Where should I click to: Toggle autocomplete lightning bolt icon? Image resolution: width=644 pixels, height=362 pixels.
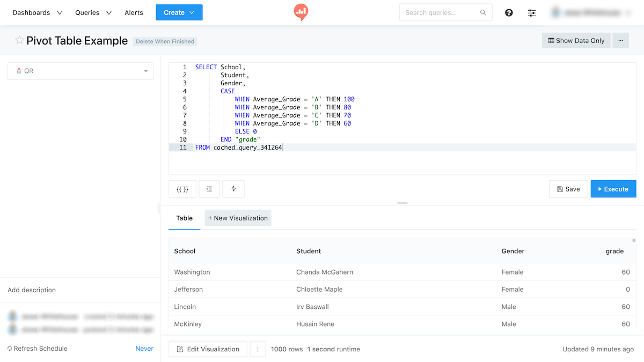tap(233, 189)
